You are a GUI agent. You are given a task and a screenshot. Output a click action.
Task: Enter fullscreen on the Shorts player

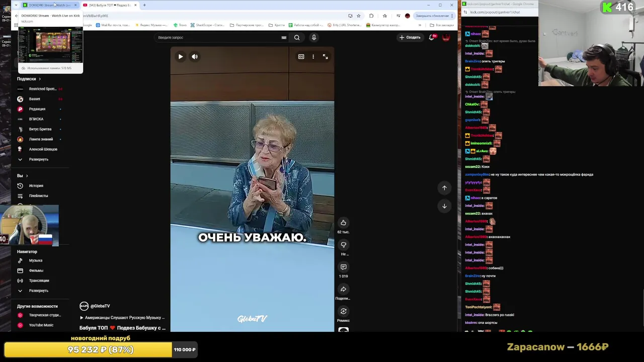coord(325,57)
